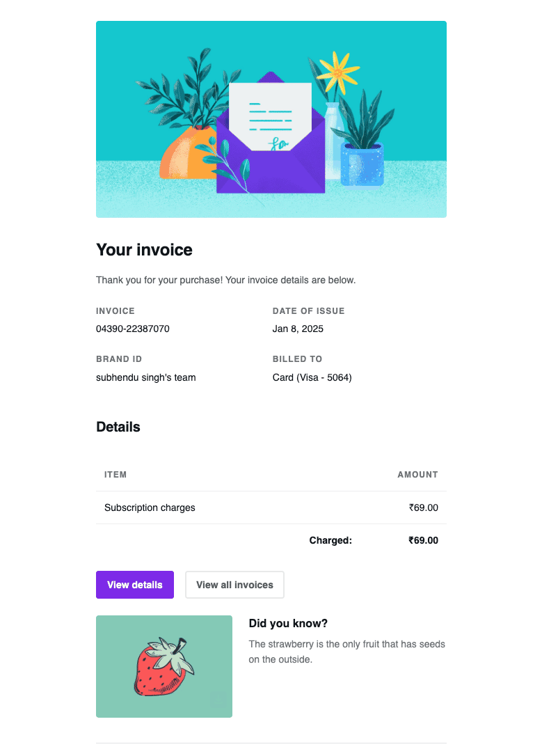
Task: Click the Your invoice heading
Action: coord(144,249)
